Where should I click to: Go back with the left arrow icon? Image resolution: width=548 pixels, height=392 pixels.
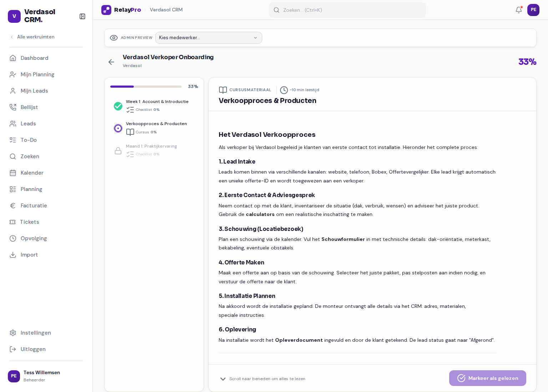click(111, 62)
